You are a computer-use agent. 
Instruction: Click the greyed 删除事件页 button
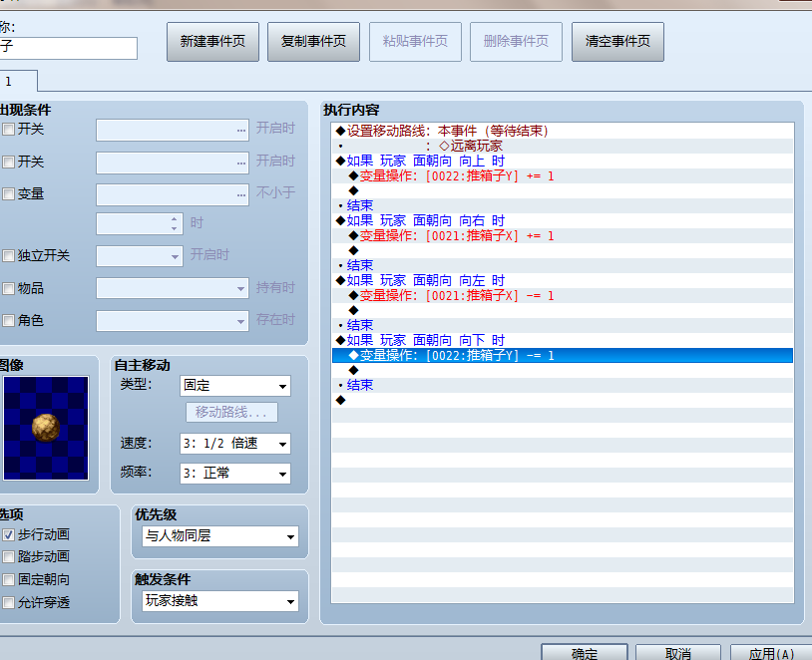point(516,42)
